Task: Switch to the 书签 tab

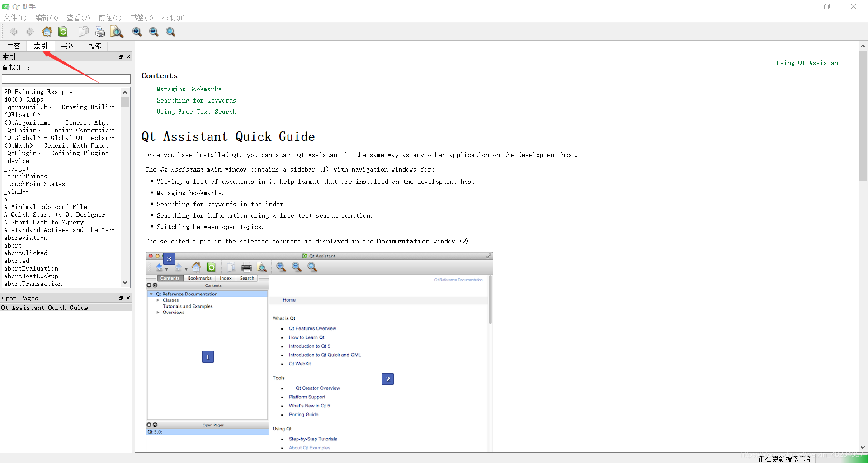Action: coord(68,46)
